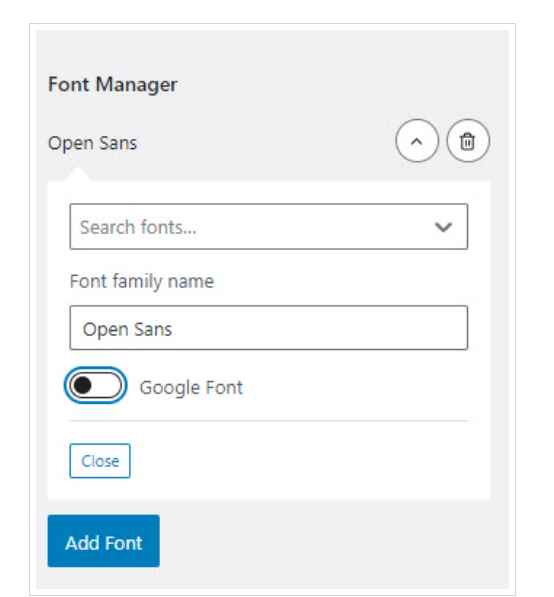Click the Font Manager heading
This screenshot has width=554, height=597.
[112, 84]
